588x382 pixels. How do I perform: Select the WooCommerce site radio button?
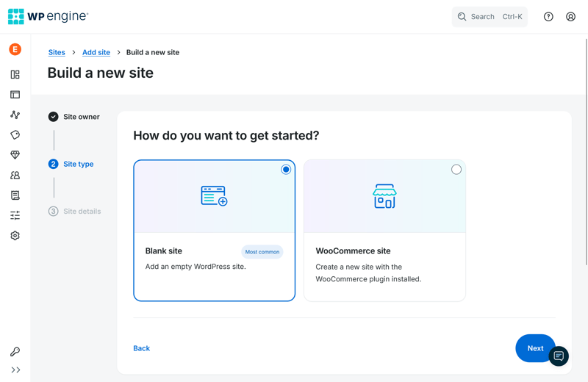pos(456,170)
